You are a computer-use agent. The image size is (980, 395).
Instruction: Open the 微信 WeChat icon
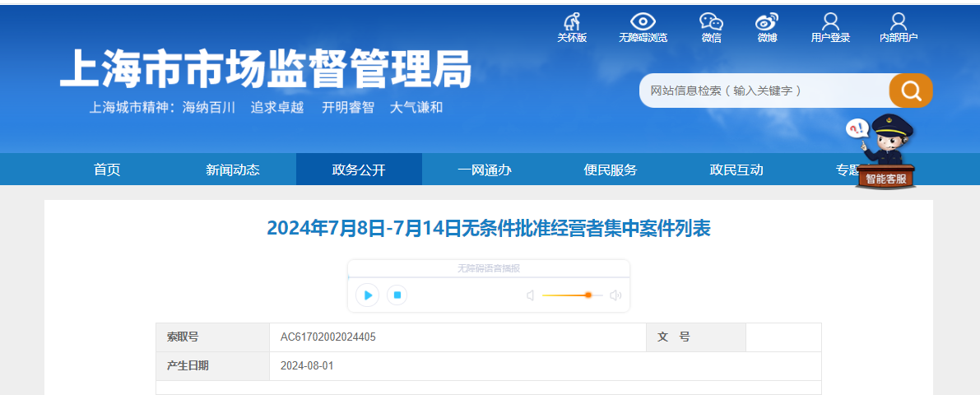tap(711, 22)
